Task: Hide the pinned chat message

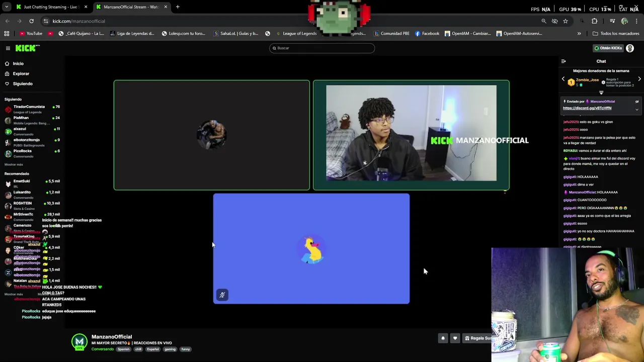Action: click(637, 102)
